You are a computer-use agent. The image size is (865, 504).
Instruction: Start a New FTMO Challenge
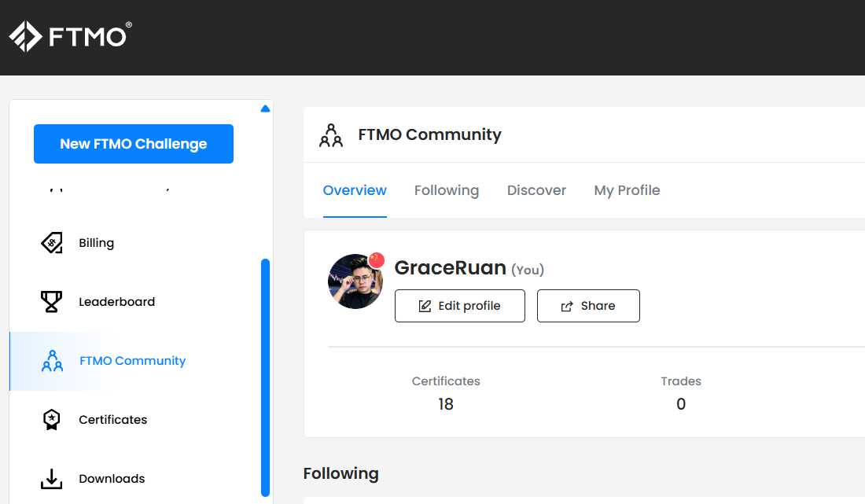pos(134,144)
